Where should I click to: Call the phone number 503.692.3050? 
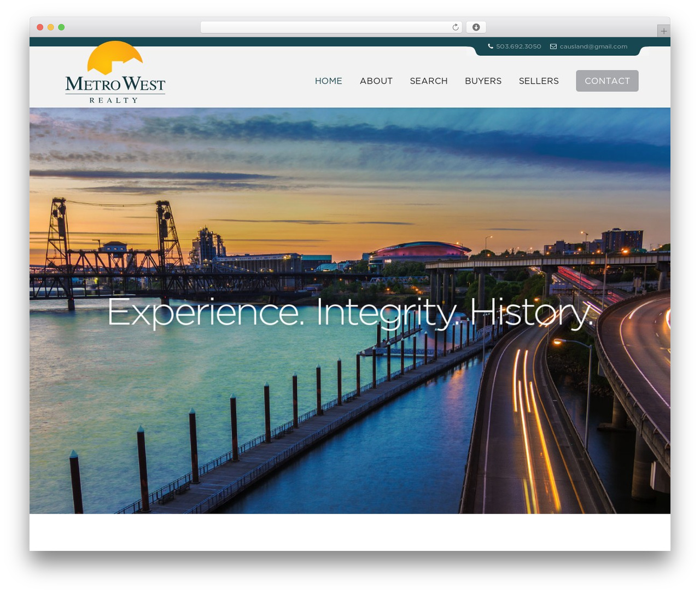click(518, 46)
